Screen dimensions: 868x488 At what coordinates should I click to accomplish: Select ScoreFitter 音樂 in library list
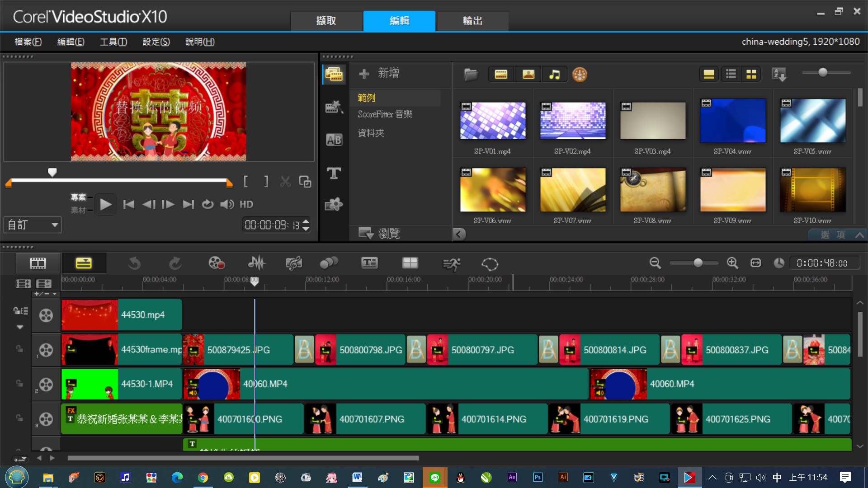click(385, 114)
